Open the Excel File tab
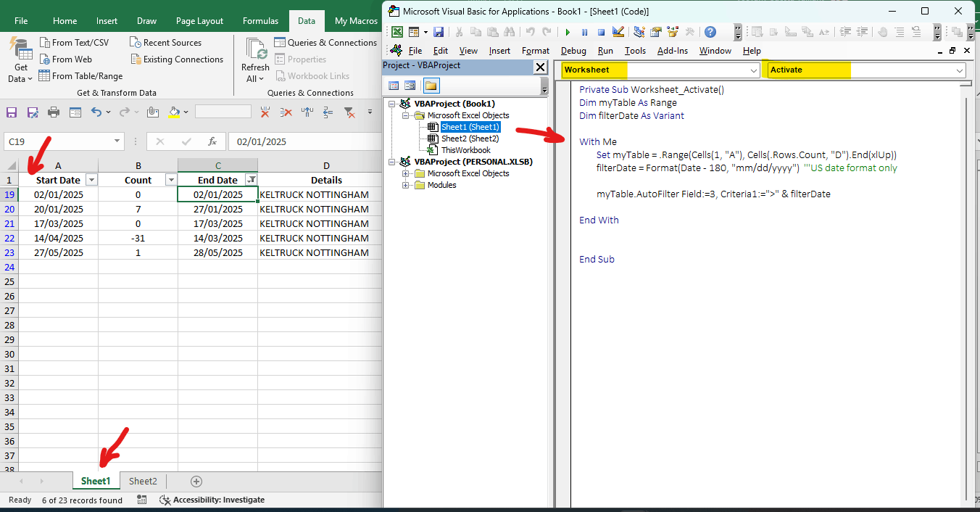Screen dimensions: 980x512 pos(21,21)
